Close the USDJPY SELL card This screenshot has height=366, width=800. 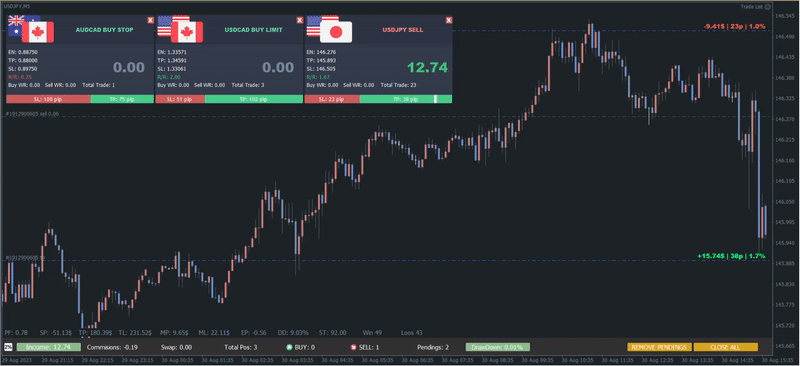point(448,20)
